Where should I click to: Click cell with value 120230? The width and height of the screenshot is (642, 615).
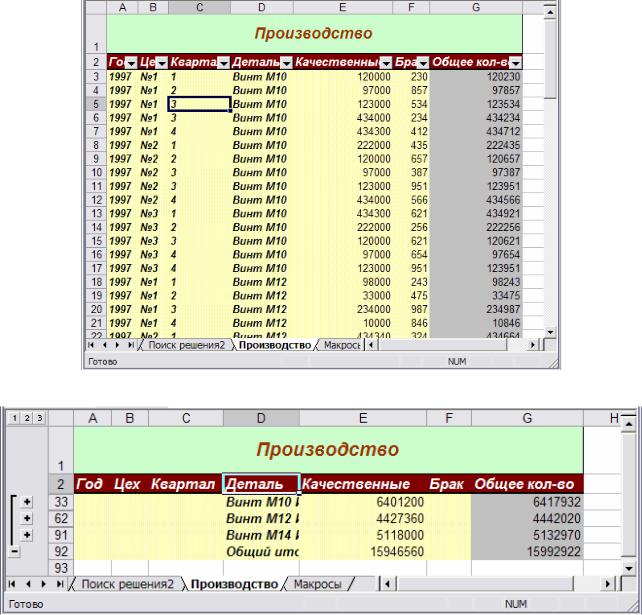click(x=476, y=77)
